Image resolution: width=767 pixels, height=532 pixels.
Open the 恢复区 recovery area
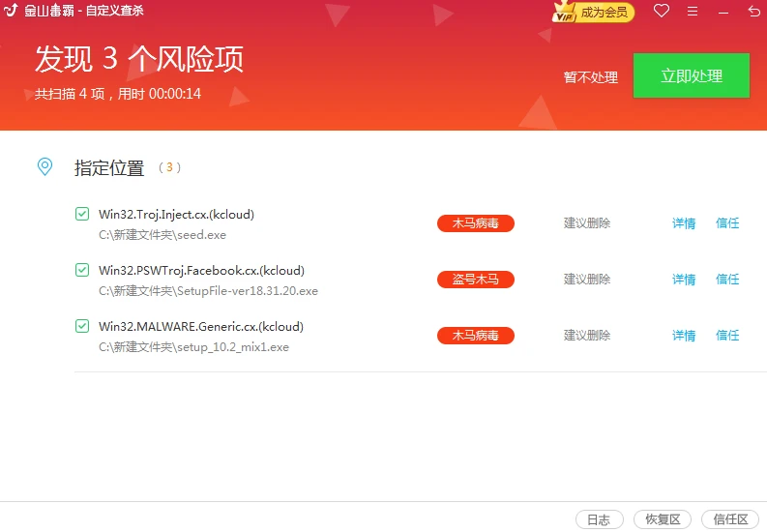coord(663,519)
